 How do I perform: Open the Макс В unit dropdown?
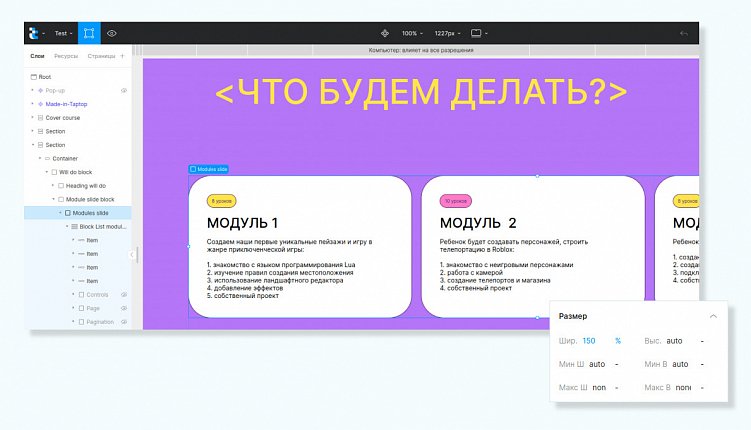click(x=702, y=387)
